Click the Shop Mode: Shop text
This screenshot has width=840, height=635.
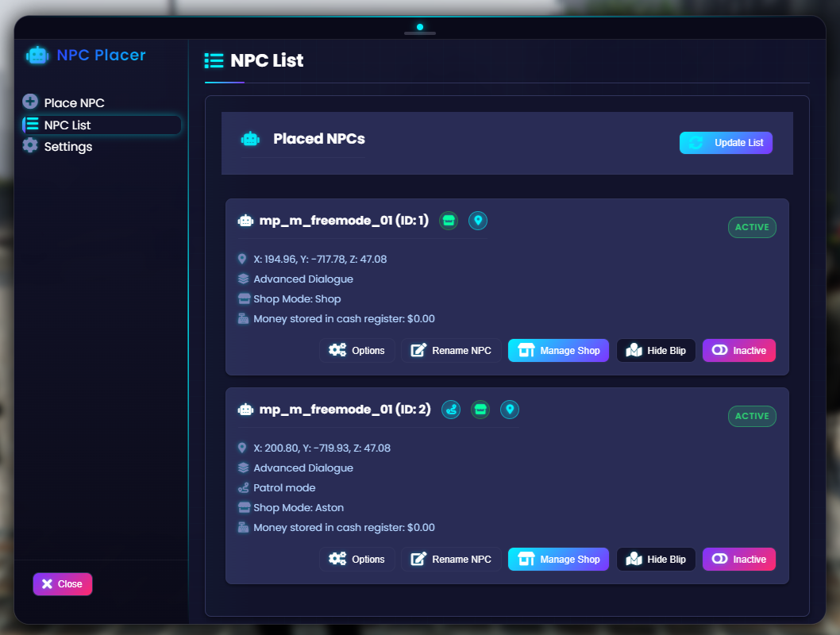click(x=297, y=298)
